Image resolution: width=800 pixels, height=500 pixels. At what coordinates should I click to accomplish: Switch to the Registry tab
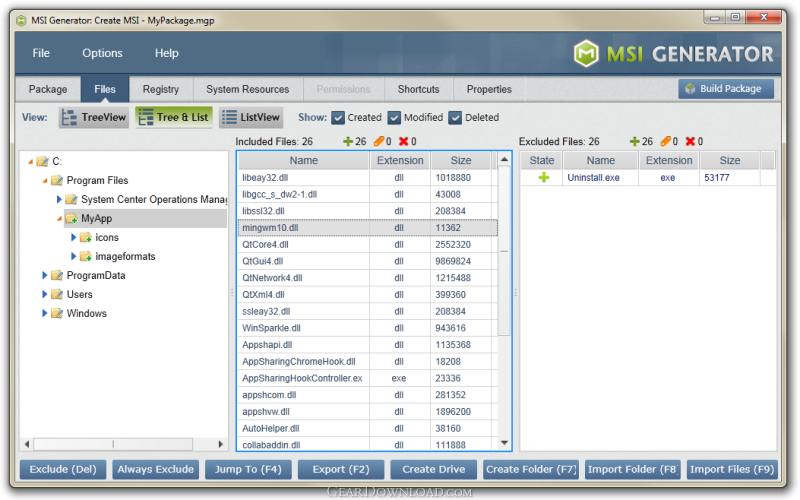click(x=161, y=89)
